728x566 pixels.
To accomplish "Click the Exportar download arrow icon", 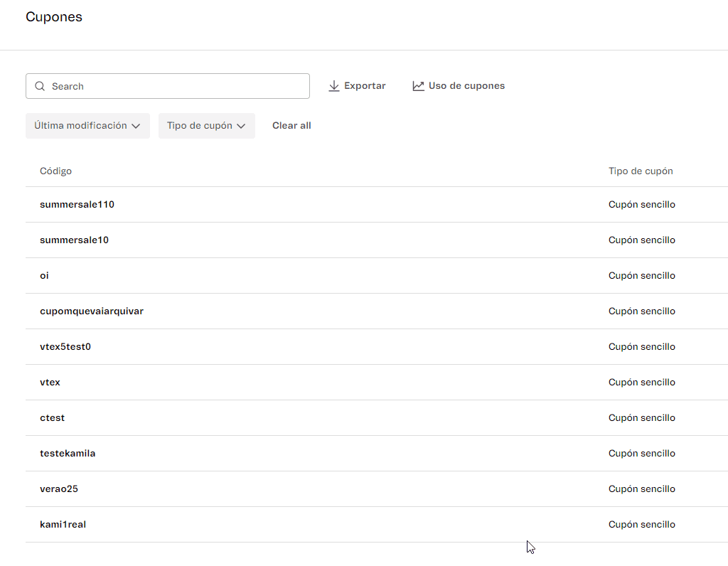I will point(334,86).
